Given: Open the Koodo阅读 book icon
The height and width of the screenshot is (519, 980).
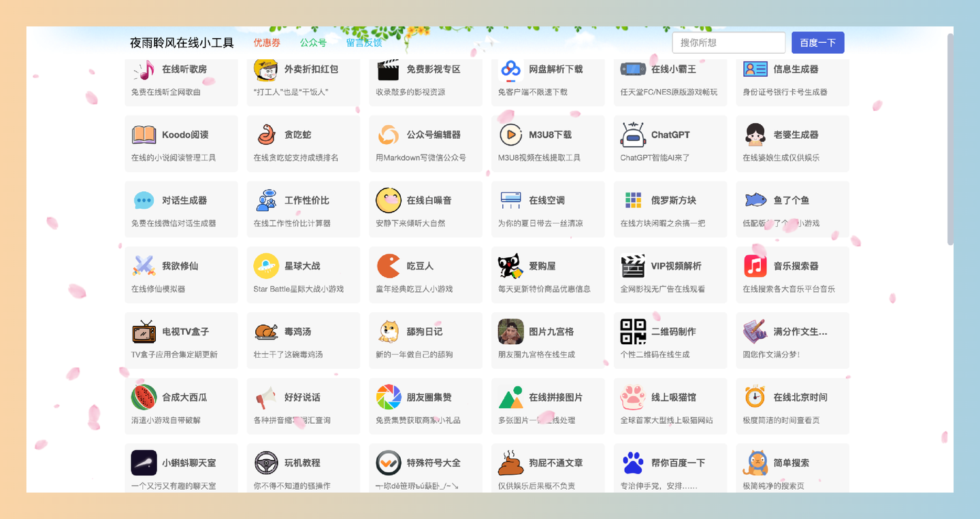Looking at the screenshot, I should point(144,135).
